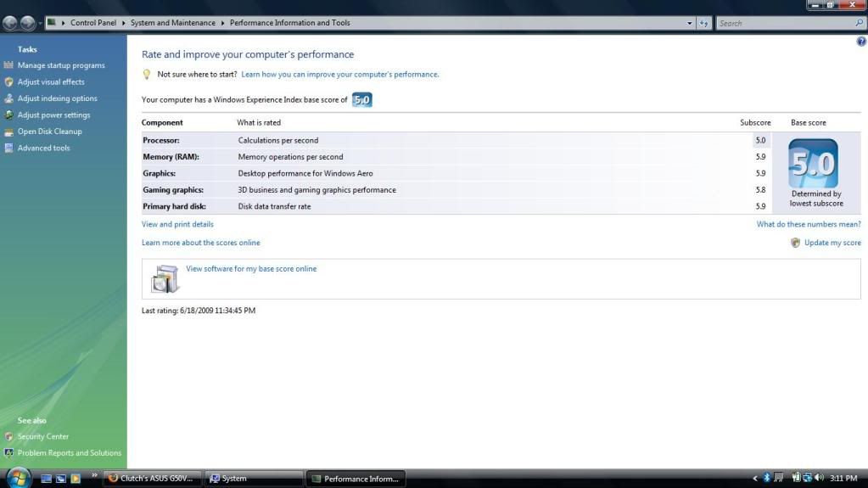Image resolution: width=868 pixels, height=488 pixels.
Task: Click Show Desktop quick launch icon
Action: coord(47,478)
